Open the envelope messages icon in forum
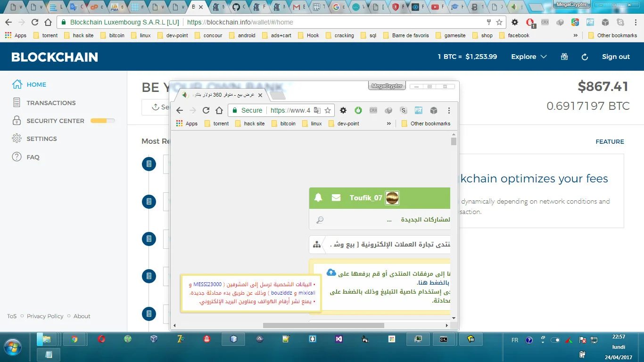Screen dimensions: 644x362 336,197
